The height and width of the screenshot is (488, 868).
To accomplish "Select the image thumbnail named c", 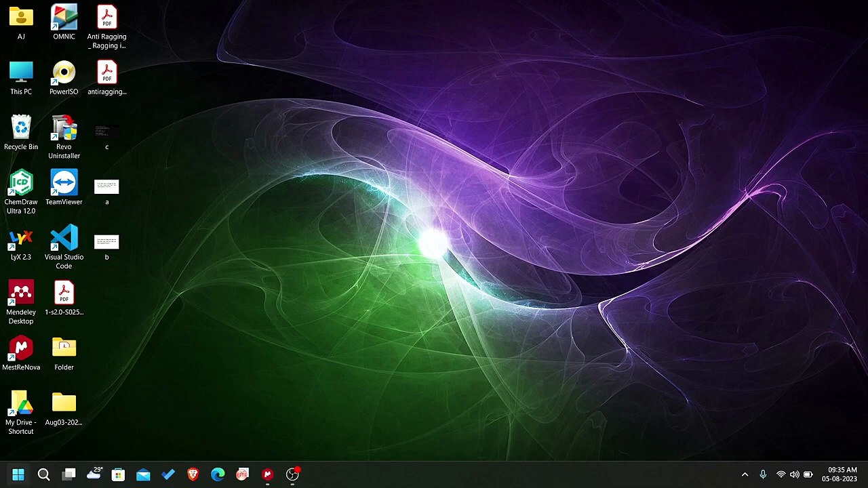I will click(106, 131).
